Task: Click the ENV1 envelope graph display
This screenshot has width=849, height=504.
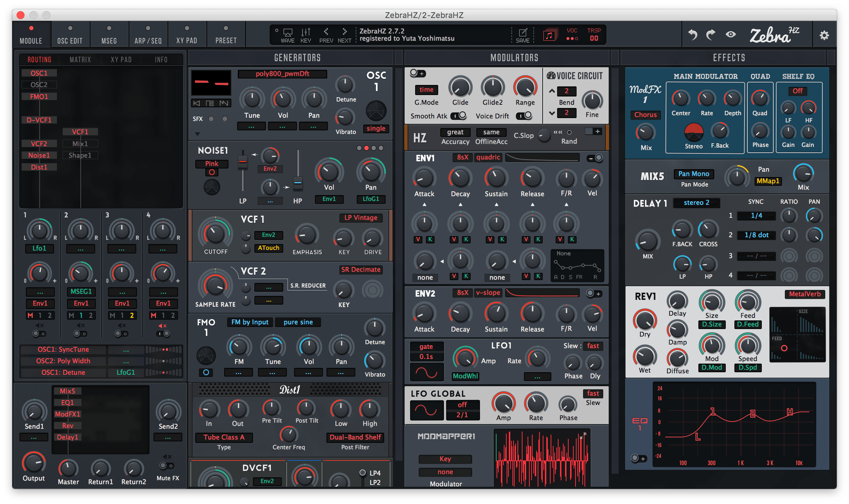Action: (x=577, y=266)
